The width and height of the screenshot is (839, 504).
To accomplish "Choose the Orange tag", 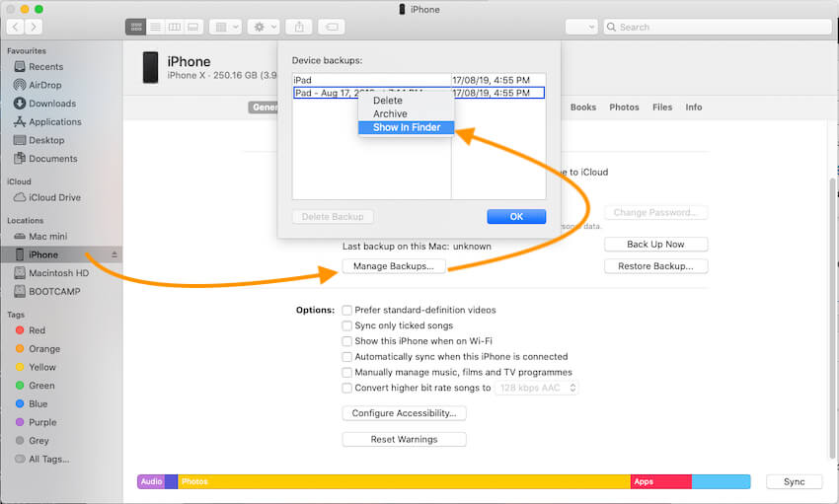I will coord(43,348).
